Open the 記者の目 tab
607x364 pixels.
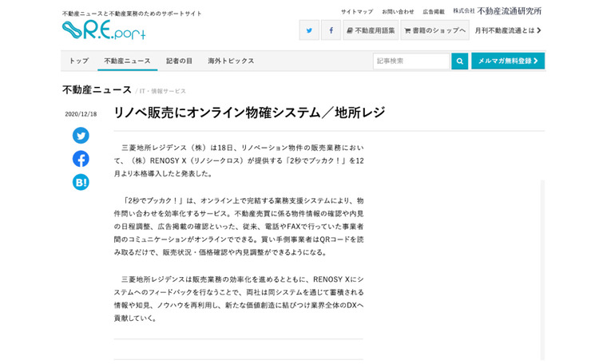coord(179,61)
